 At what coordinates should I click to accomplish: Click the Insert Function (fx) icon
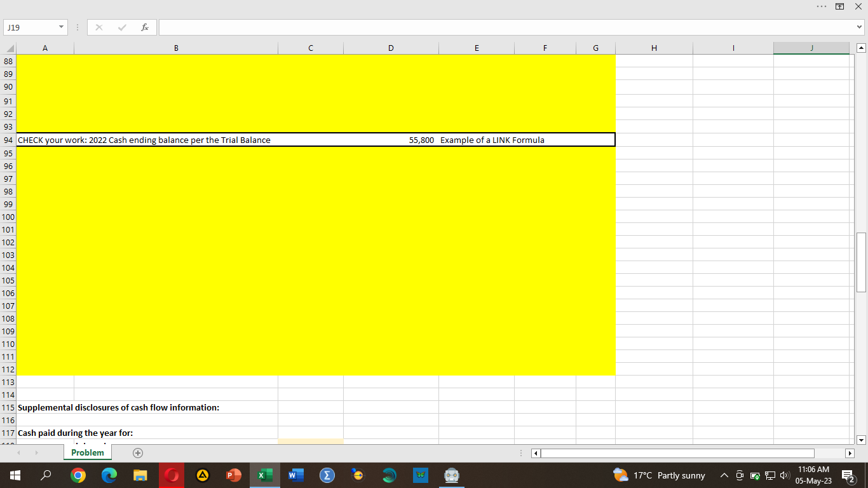144,27
